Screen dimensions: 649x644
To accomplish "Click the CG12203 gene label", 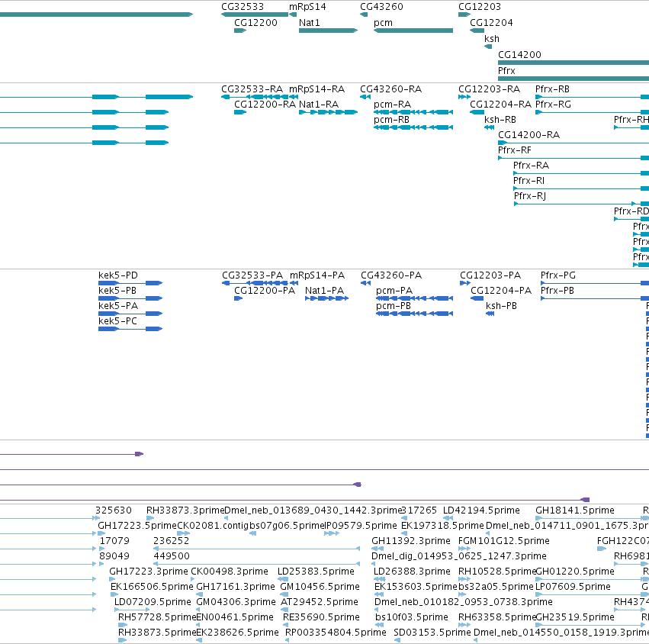I will [x=480, y=7].
